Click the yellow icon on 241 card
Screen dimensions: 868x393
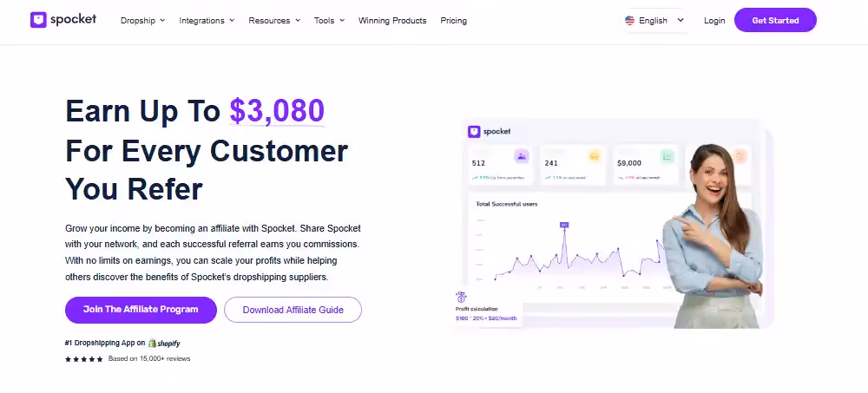coord(595,156)
